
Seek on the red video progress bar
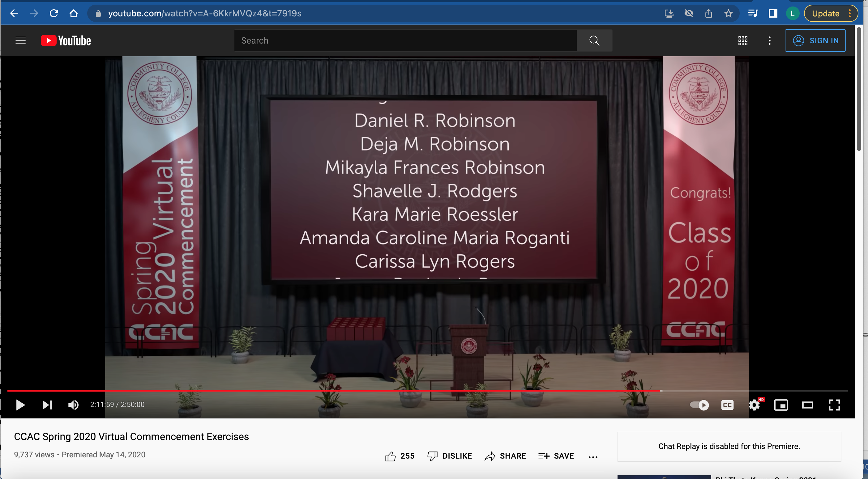pos(337,391)
